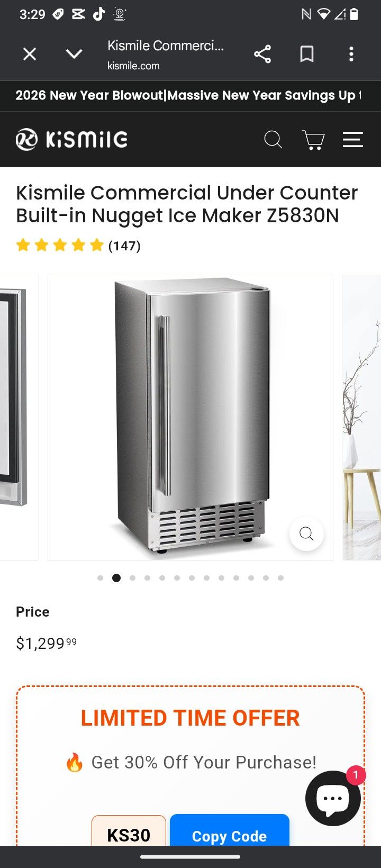Select the first image carousel dot
Screen dimensions: 381x868
click(x=101, y=578)
